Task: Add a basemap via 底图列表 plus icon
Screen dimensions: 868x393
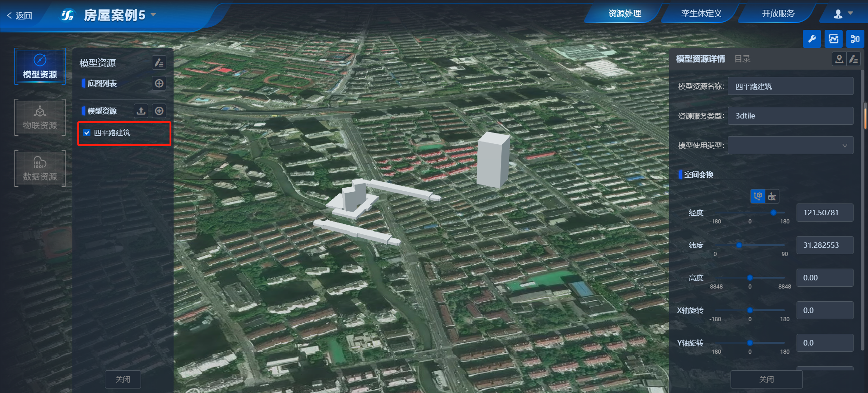Action: (x=159, y=83)
